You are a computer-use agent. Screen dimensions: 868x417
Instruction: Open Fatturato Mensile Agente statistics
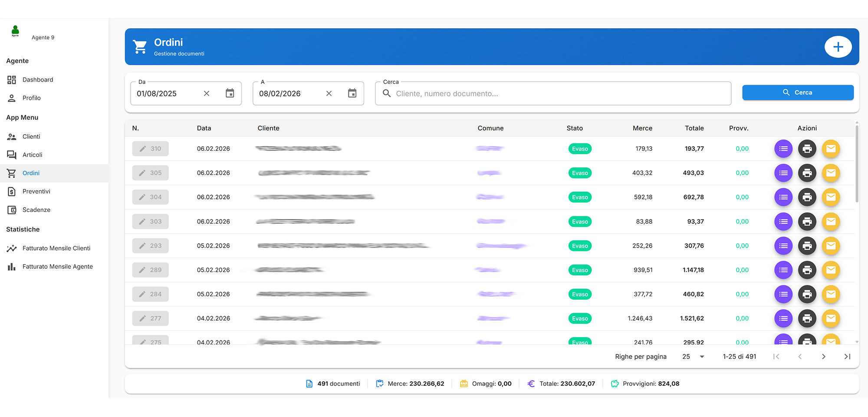click(x=57, y=267)
